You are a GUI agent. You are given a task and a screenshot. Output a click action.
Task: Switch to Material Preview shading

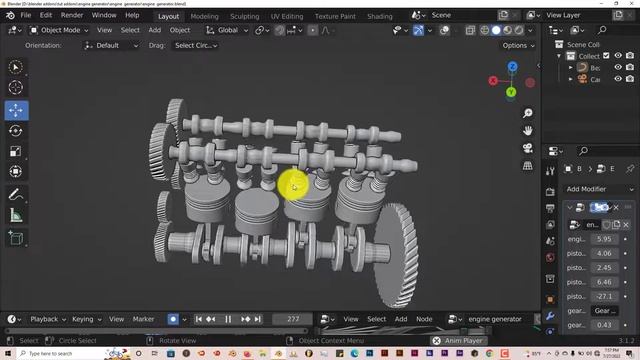click(507, 30)
